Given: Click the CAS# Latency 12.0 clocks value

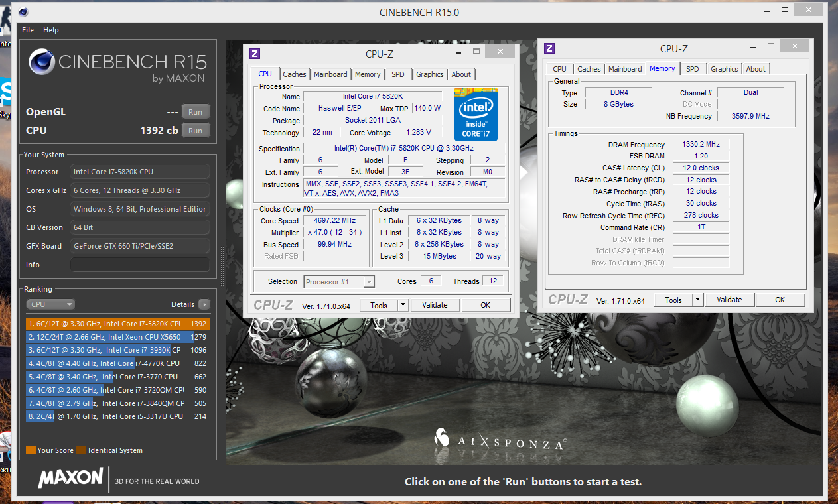Looking at the screenshot, I should pos(700,168).
